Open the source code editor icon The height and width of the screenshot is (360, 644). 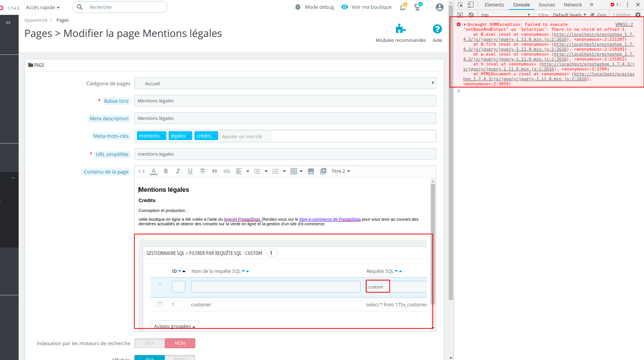142,171
